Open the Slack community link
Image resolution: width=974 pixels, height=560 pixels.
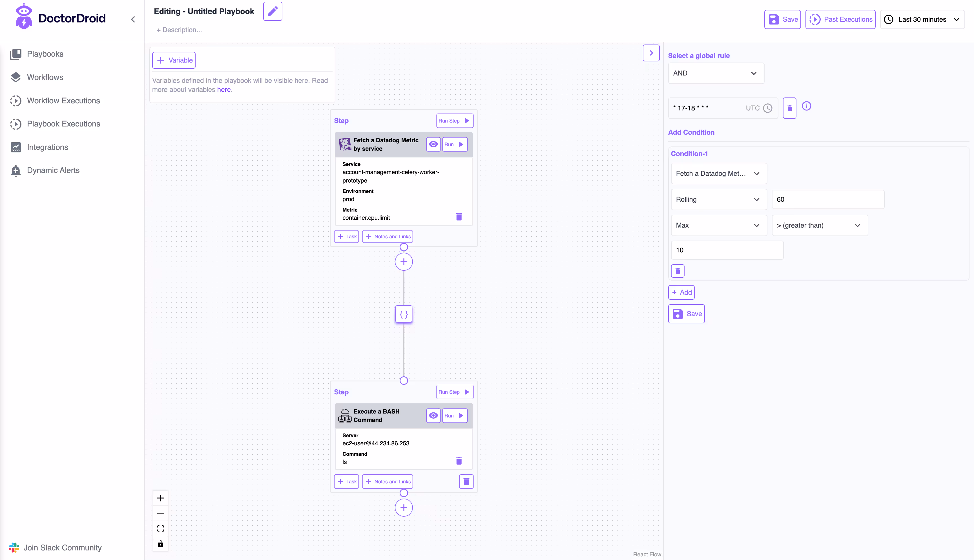[x=56, y=547]
